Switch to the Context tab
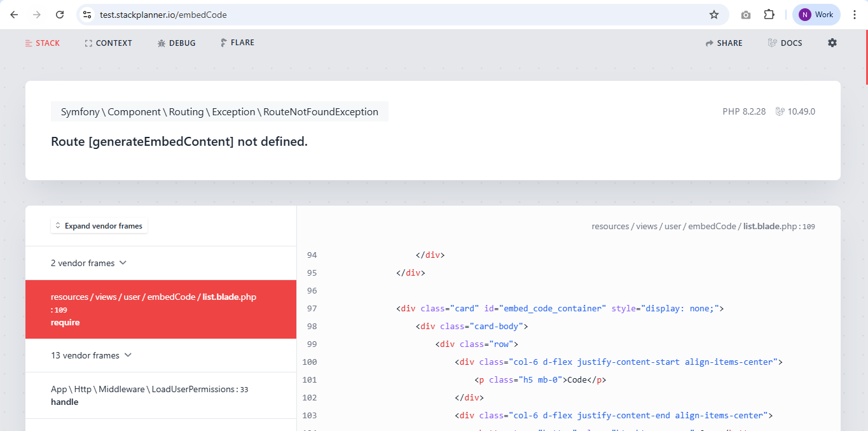Image resolution: width=868 pixels, height=431 pixels. click(x=108, y=43)
